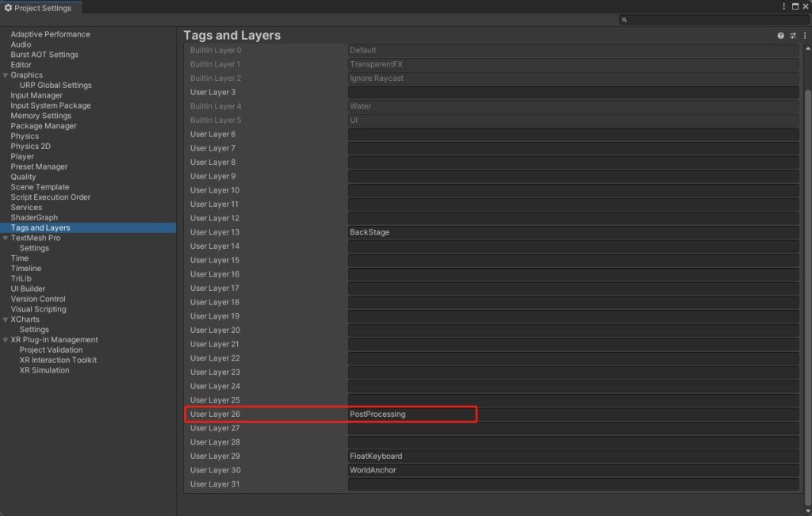This screenshot has width=812, height=516.
Task: Collapse the Graphics category arrow
Action: 6,75
